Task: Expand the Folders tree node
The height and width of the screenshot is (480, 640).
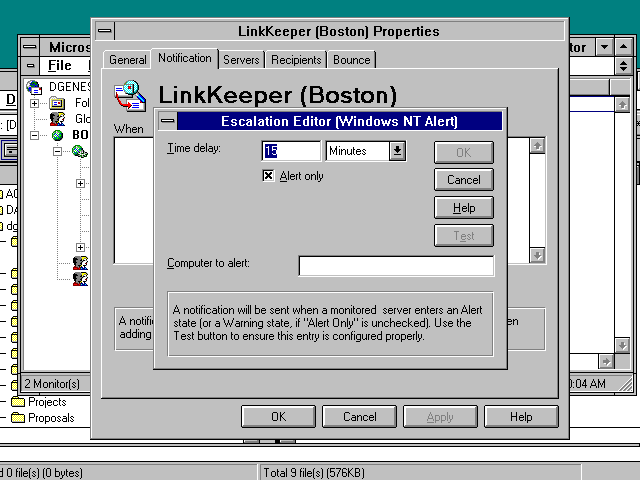Action: [35, 103]
